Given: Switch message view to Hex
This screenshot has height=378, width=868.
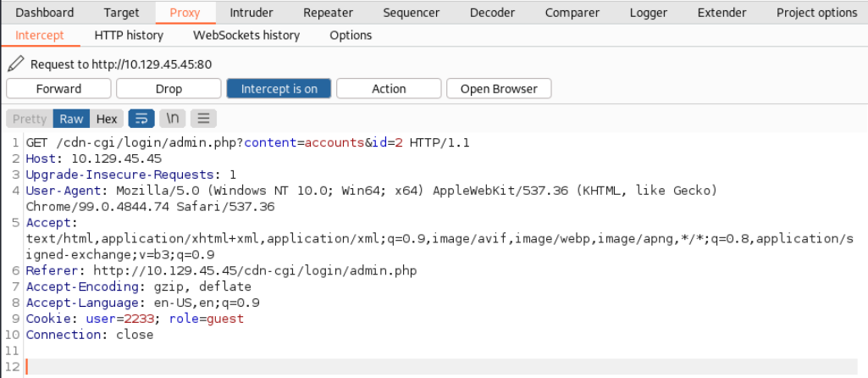Looking at the screenshot, I should [x=107, y=119].
